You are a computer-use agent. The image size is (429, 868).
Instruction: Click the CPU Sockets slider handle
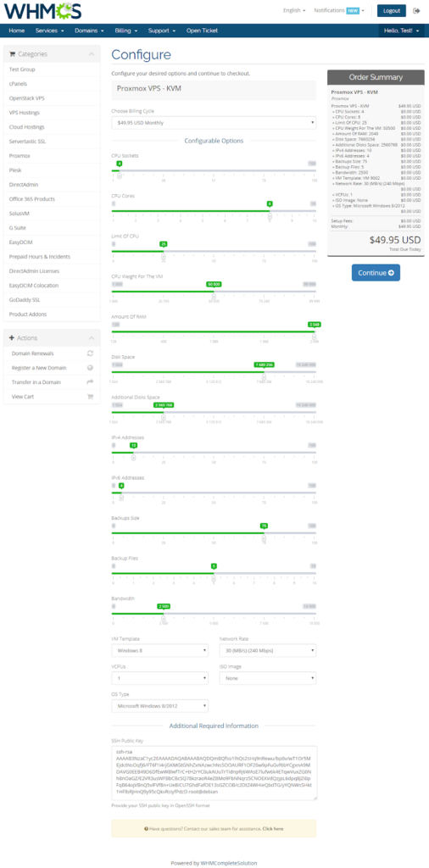120,175
